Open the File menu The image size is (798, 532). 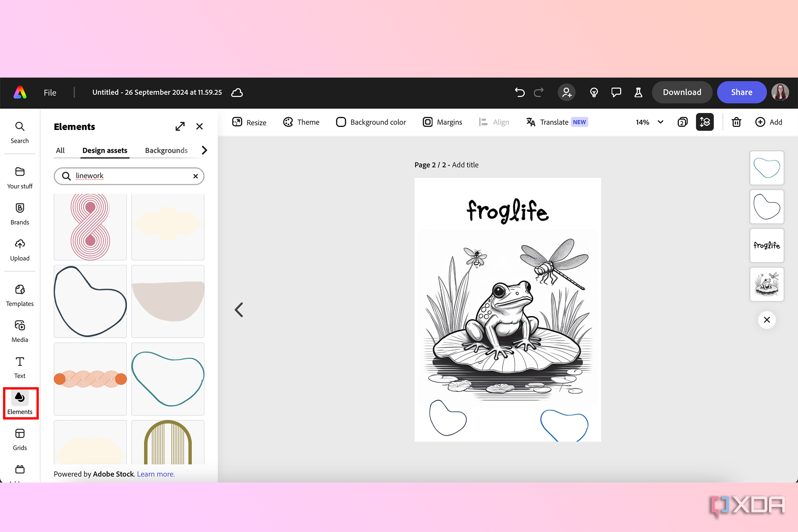pyautogui.click(x=50, y=92)
